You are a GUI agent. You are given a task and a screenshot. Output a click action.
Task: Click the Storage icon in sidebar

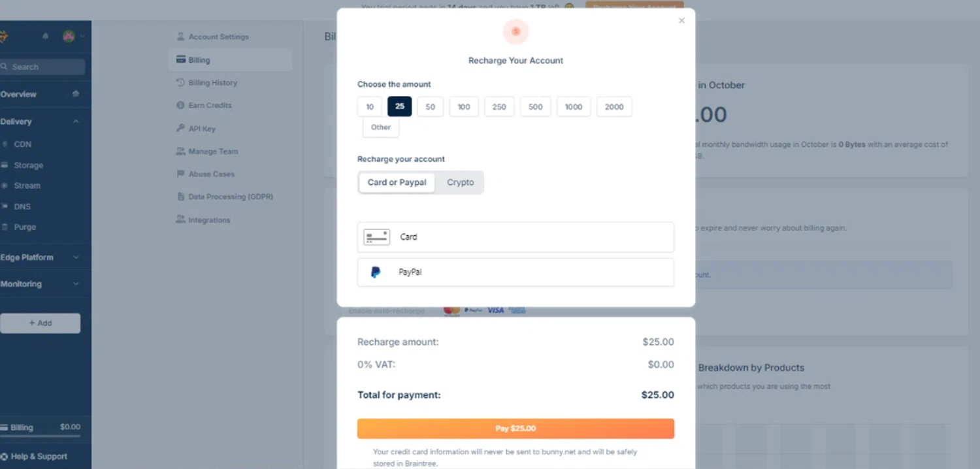(x=4, y=165)
